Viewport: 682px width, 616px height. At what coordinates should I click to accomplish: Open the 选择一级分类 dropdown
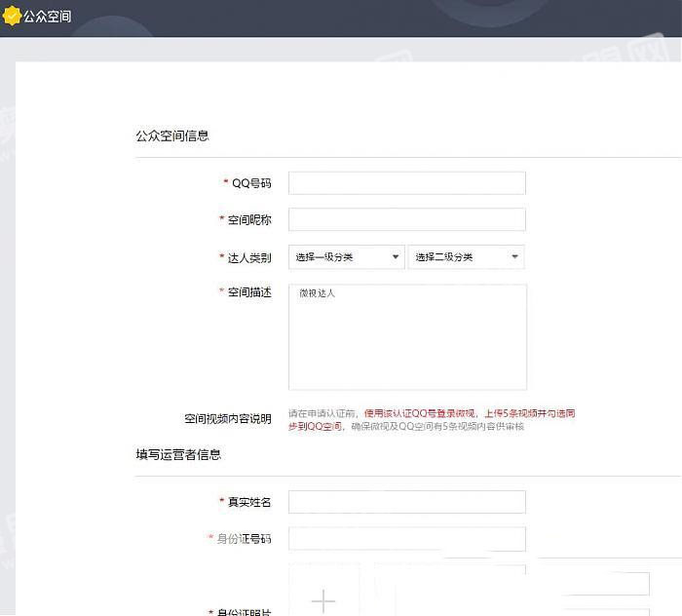tap(347, 257)
